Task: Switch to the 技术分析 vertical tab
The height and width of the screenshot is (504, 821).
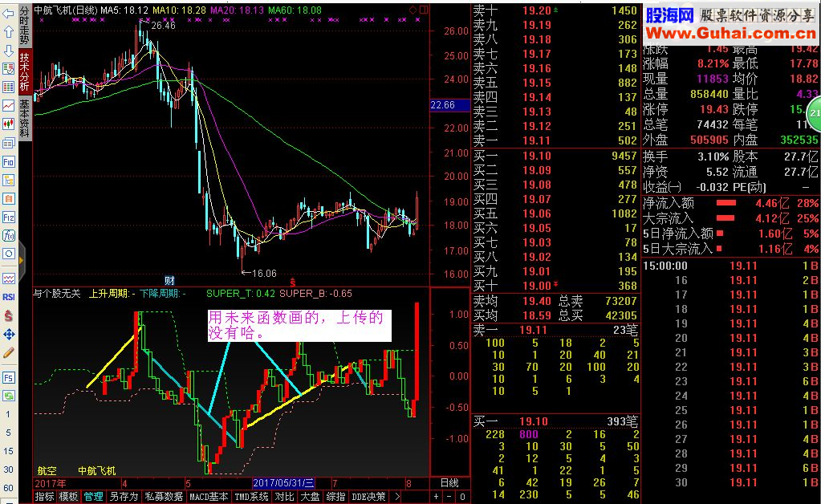Action: tap(25, 71)
